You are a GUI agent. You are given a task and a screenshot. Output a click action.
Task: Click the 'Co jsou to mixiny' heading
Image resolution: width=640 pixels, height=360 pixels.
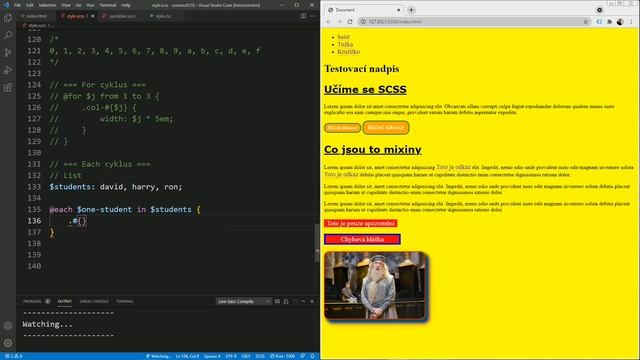(373, 149)
